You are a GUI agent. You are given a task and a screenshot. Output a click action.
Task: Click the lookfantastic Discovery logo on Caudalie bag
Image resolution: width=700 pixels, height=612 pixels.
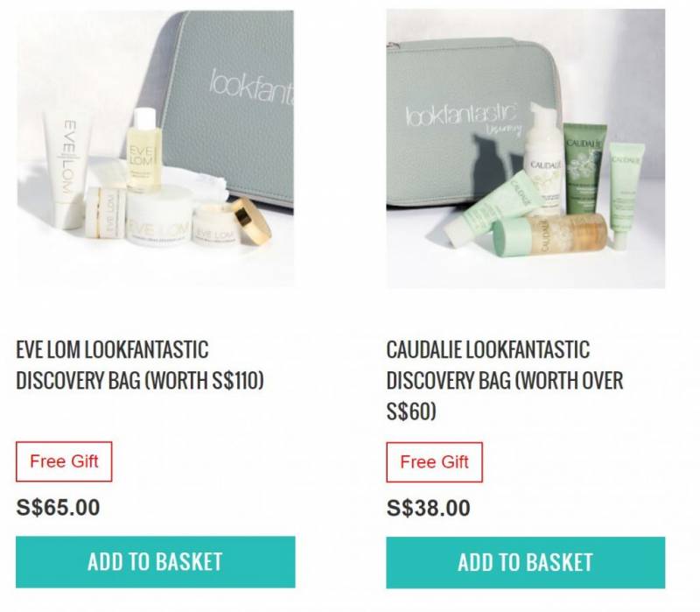[464, 118]
